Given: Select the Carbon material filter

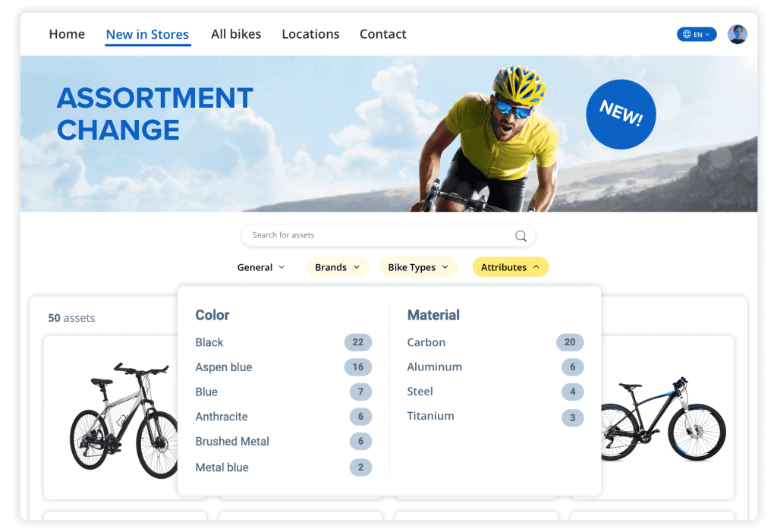Looking at the screenshot, I should (x=426, y=342).
